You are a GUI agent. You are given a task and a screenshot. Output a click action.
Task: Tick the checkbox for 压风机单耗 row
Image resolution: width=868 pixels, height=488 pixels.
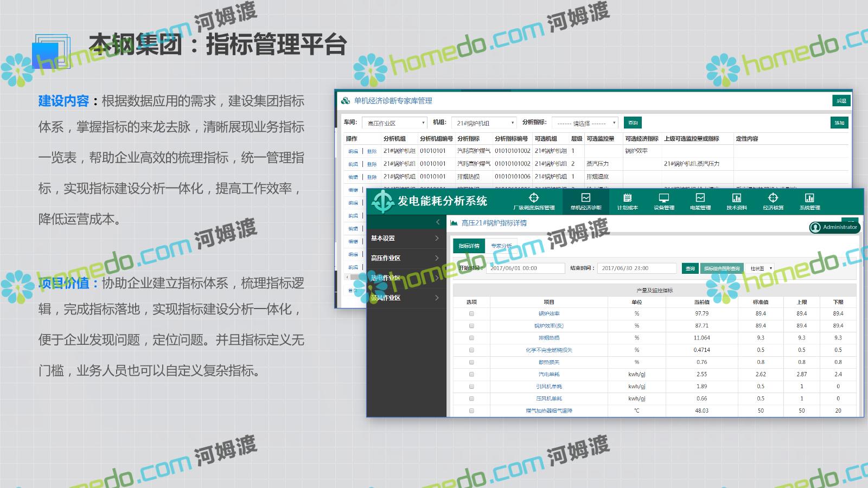point(471,399)
